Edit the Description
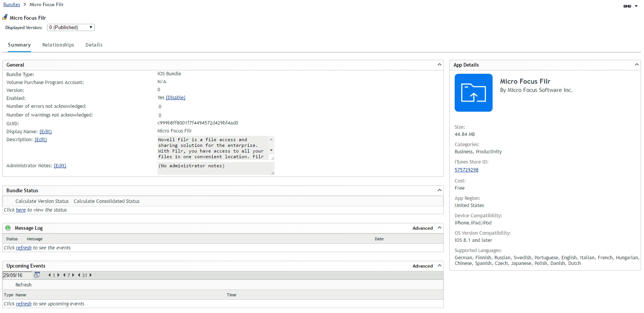Viewport: 644px width, 313px height. point(41,140)
